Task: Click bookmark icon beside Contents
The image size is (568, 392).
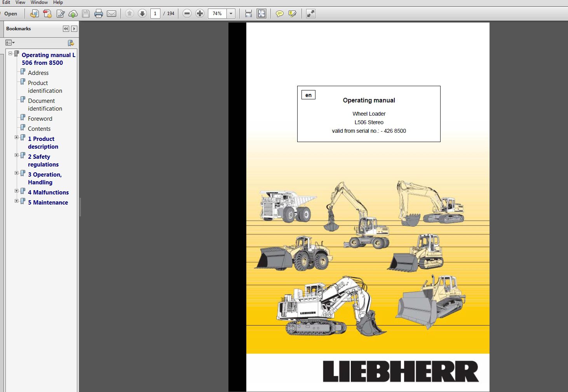Action: pyautogui.click(x=23, y=128)
